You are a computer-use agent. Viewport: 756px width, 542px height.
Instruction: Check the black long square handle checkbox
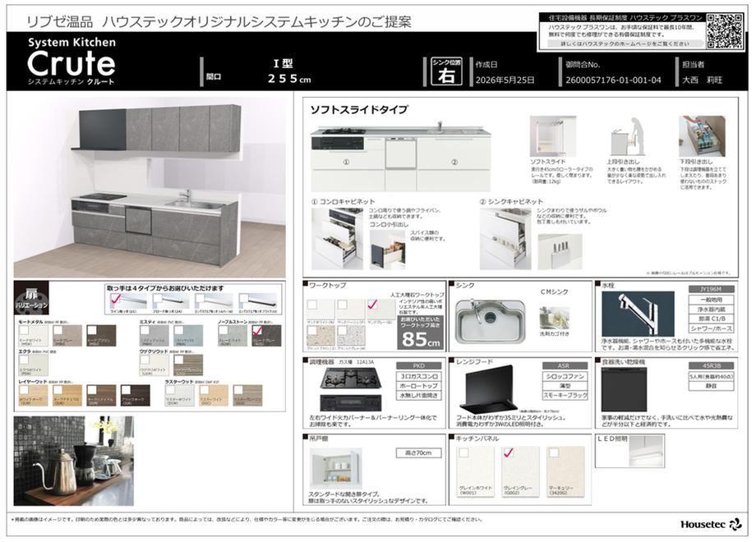[x=243, y=299]
